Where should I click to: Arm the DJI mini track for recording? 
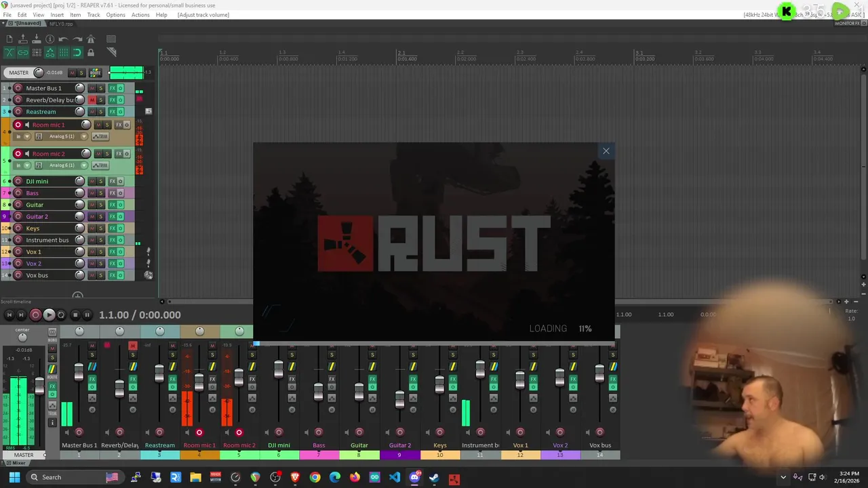pos(18,181)
